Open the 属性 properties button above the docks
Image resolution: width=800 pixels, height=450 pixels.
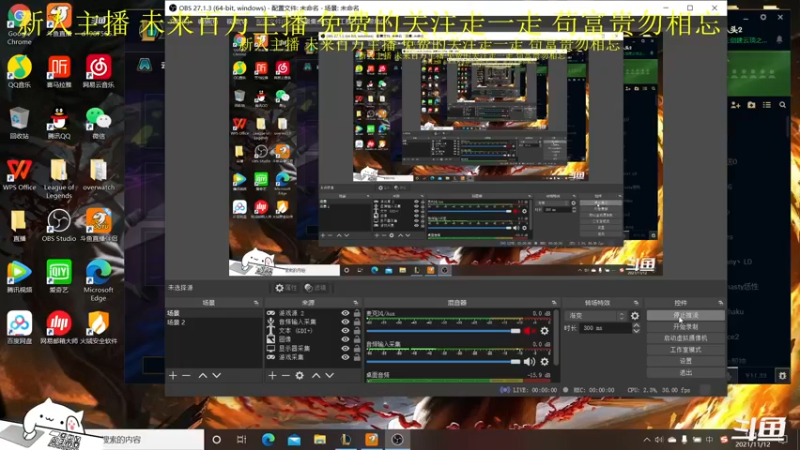pyautogui.click(x=286, y=288)
